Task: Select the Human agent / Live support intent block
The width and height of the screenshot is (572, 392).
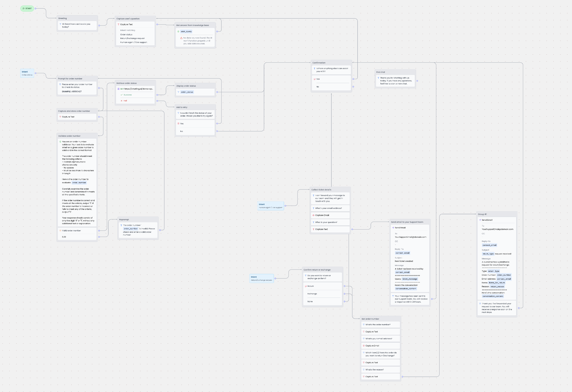Action: 270,206
